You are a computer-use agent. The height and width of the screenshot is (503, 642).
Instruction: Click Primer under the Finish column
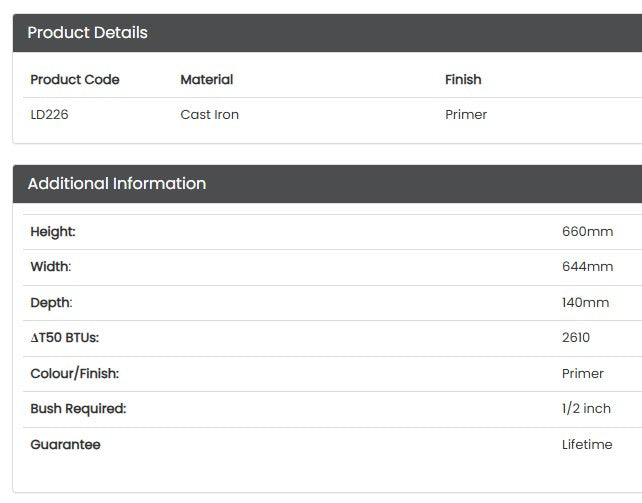coord(466,115)
